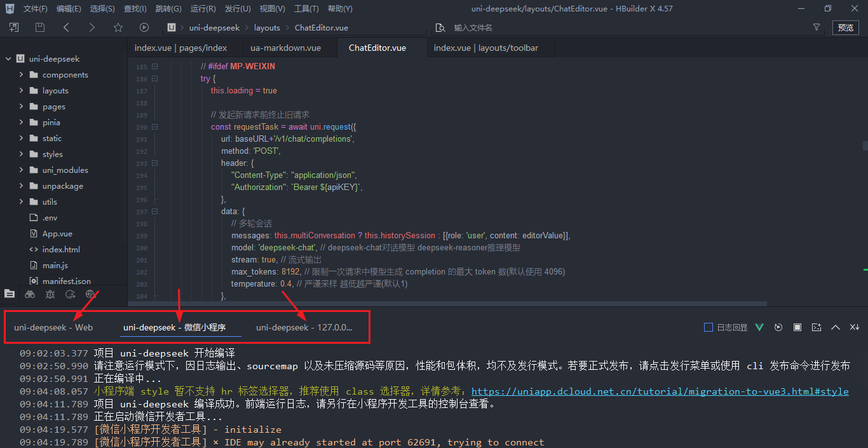Click the filter funnel icon
This screenshot has height=448, width=868.
point(817,27)
